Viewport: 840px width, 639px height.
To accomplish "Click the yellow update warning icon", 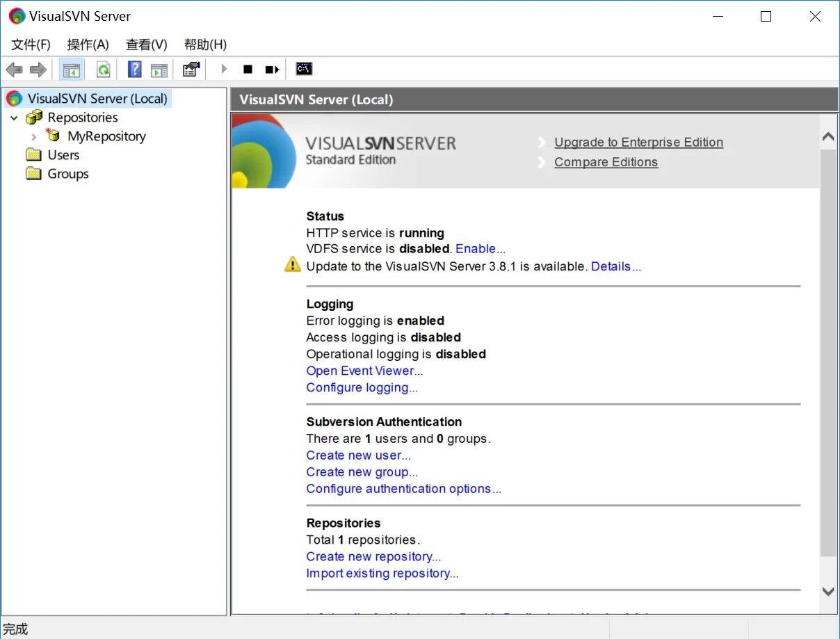I will [x=293, y=265].
